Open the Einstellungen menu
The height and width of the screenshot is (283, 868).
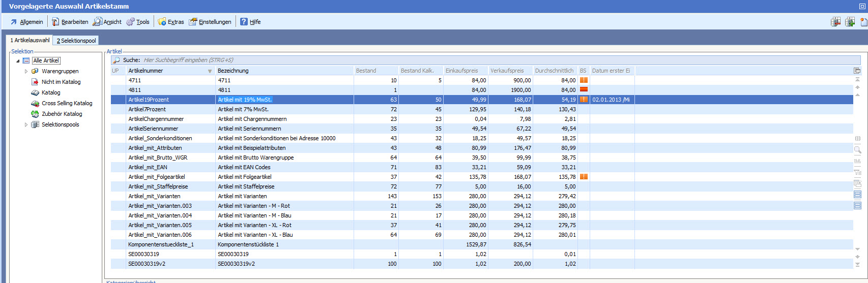coord(210,22)
